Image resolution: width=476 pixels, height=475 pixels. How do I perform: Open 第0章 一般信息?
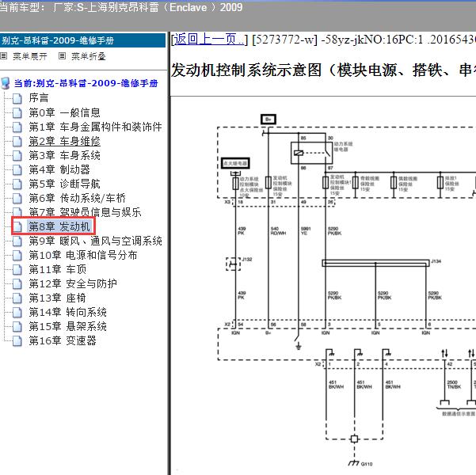[64, 112]
